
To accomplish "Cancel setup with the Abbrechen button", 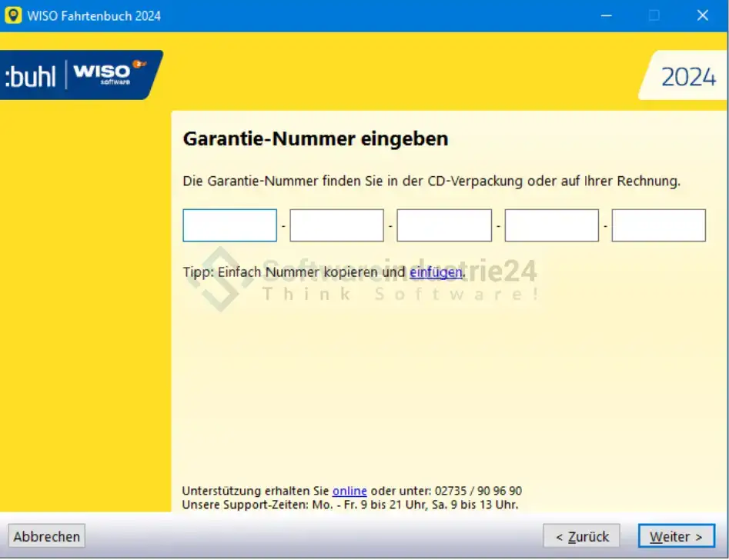I will point(47,537).
